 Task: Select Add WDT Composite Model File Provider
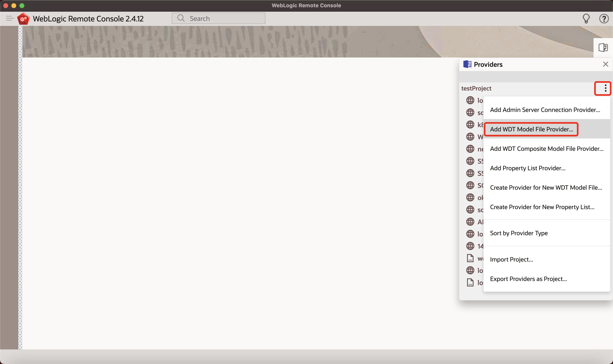tap(547, 149)
